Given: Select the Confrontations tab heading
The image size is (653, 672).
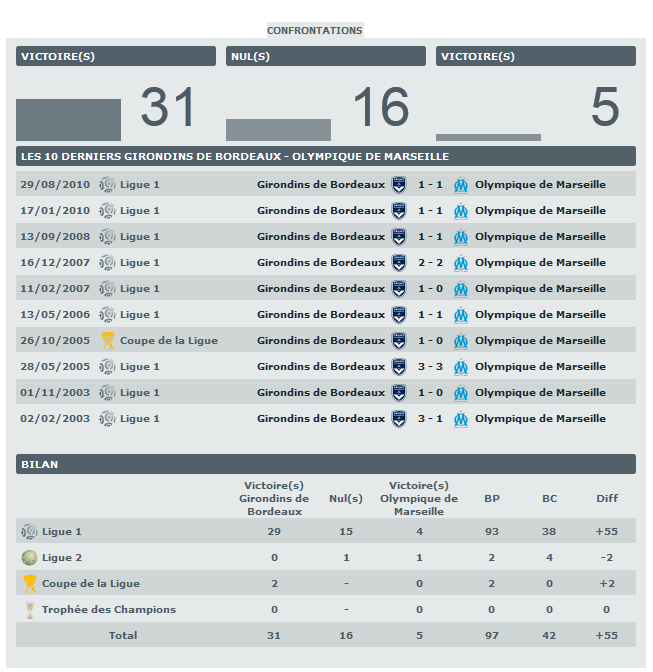Looking at the screenshot, I should 314,31.
